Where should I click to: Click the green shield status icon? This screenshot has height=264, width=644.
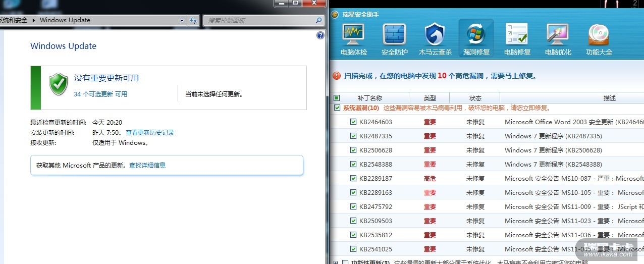59,83
